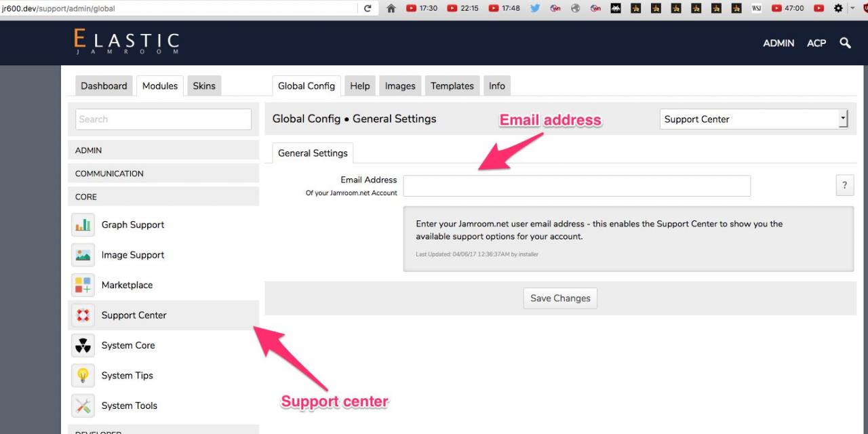The height and width of the screenshot is (434, 868).
Task: Switch to the Skins tab
Action: 204,85
